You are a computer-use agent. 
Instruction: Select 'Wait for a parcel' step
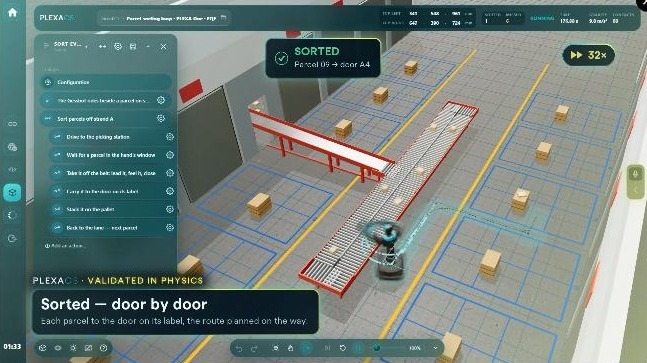pos(112,155)
